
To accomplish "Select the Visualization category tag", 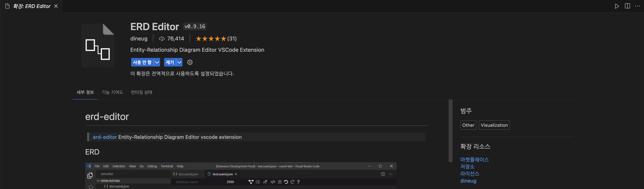I will [x=494, y=125].
